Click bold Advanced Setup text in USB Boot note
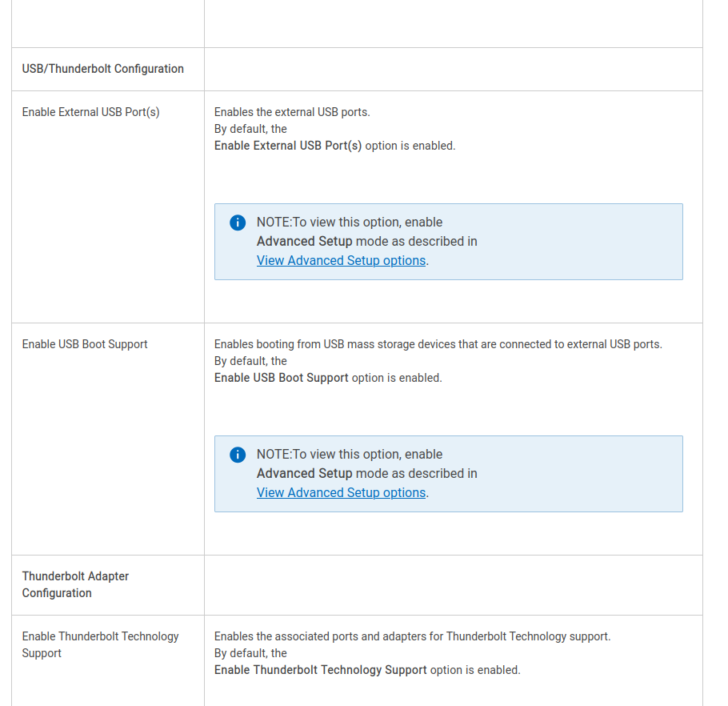The height and width of the screenshot is (706, 728). pyautogui.click(x=304, y=473)
